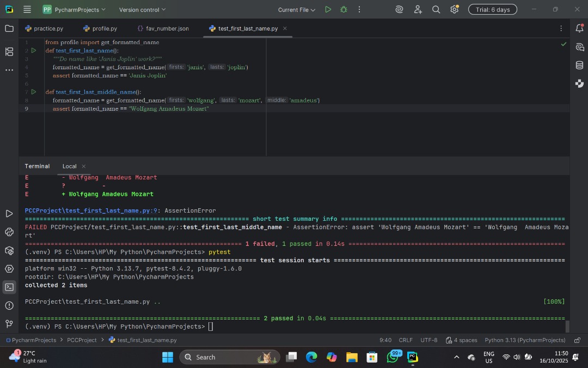Change CRLF line separator setting
This screenshot has width=588, height=368.
tap(406, 340)
